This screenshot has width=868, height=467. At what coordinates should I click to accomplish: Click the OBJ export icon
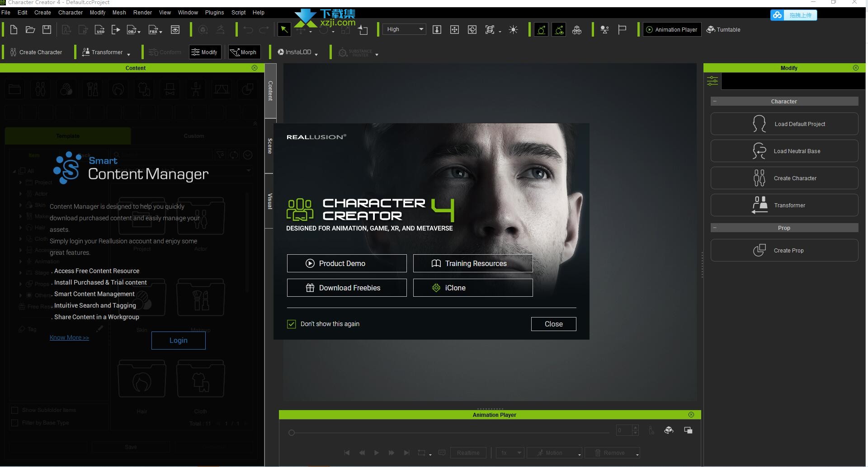click(x=132, y=30)
